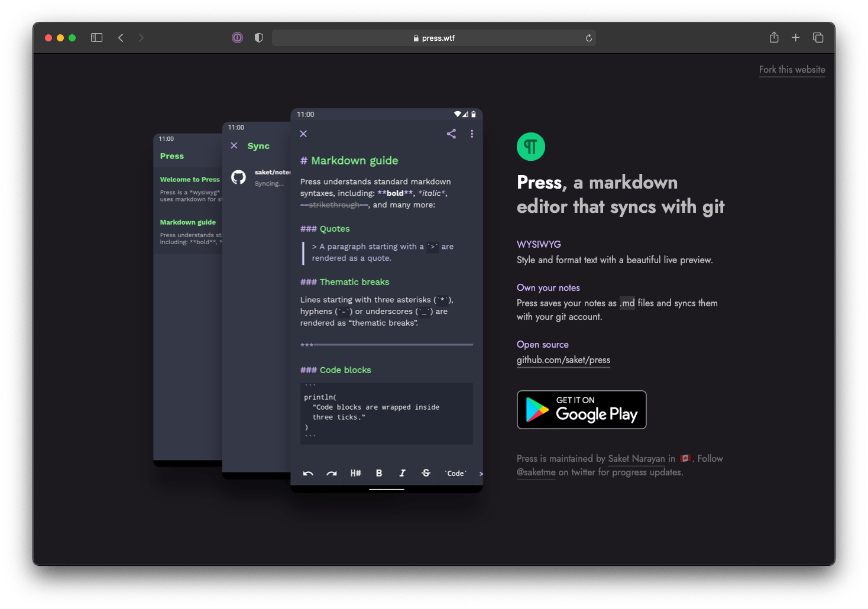Toggle strikethrough with the S button
The image size is (868, 609).
pos(426,473)
